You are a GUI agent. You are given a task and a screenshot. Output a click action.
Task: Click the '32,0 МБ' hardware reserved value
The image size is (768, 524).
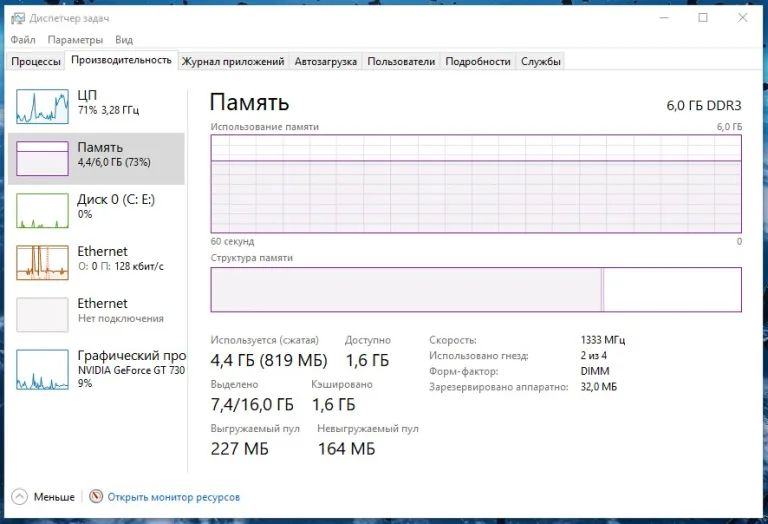(599, 387)
